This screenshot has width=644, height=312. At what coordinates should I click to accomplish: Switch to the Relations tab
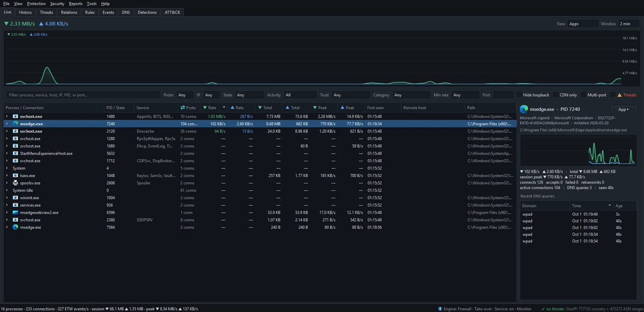click(x=69, y=12)
